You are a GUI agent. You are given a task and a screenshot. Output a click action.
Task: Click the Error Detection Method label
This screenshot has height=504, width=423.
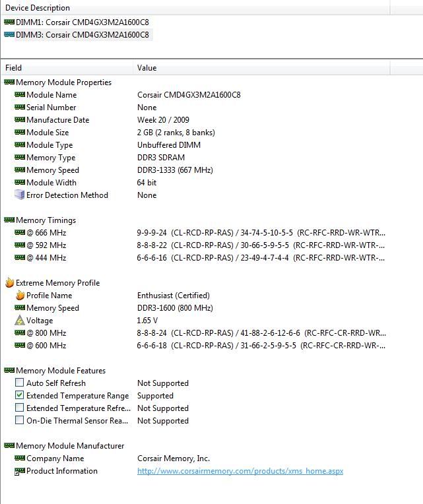point(67,195)
